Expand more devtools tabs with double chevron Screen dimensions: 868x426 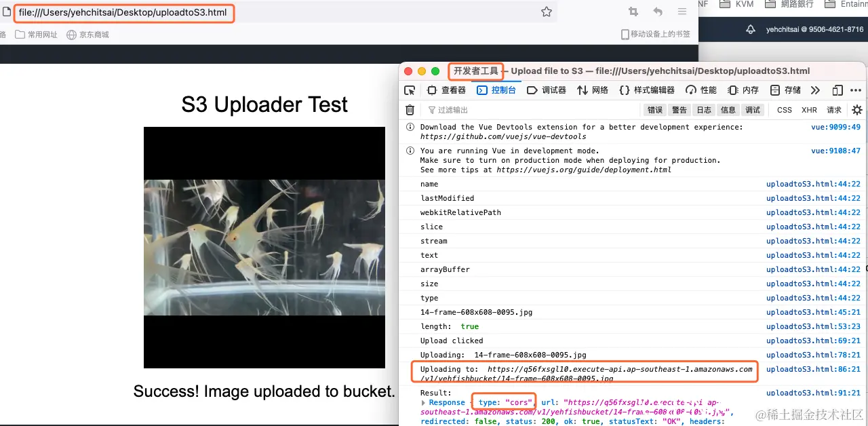click(815, 90)
